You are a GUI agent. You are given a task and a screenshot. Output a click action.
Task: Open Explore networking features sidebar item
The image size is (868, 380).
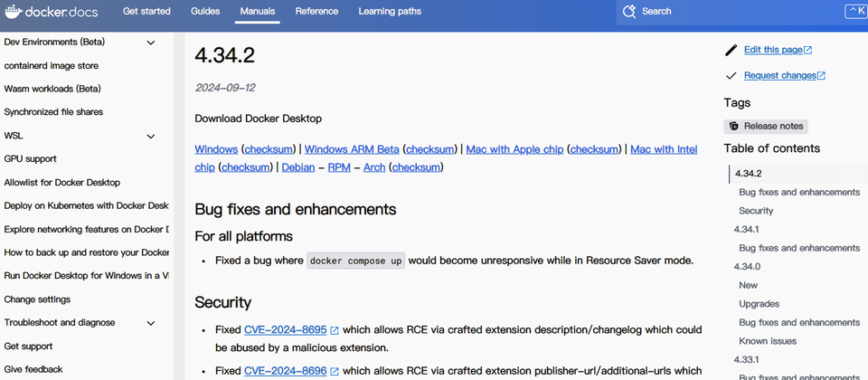coord(86,229)
